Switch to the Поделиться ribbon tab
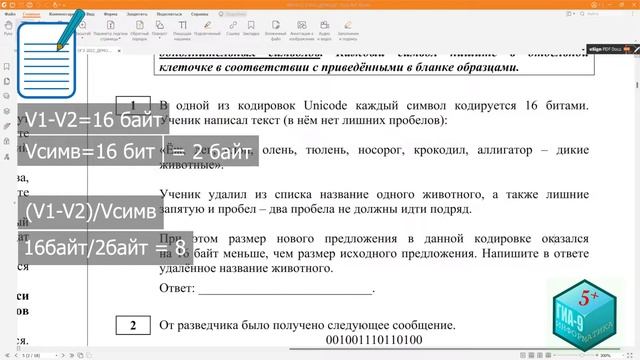The image size is (640, 360). click(x=169, y=14)
